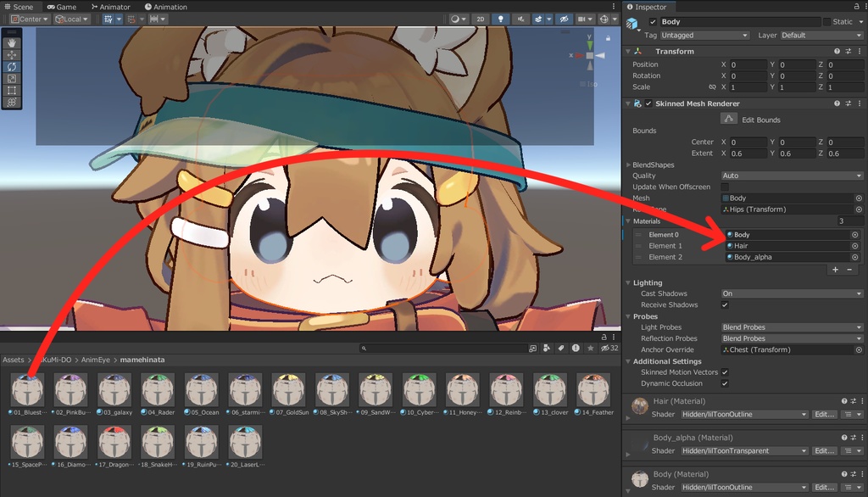Select the Scale tool

click(12, 79)
